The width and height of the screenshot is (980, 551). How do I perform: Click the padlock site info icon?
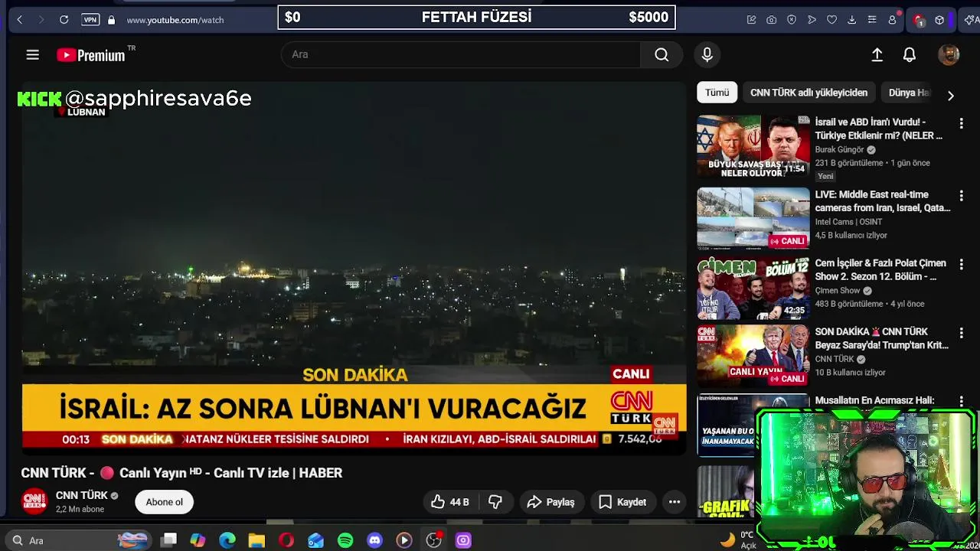coord(111,20)
